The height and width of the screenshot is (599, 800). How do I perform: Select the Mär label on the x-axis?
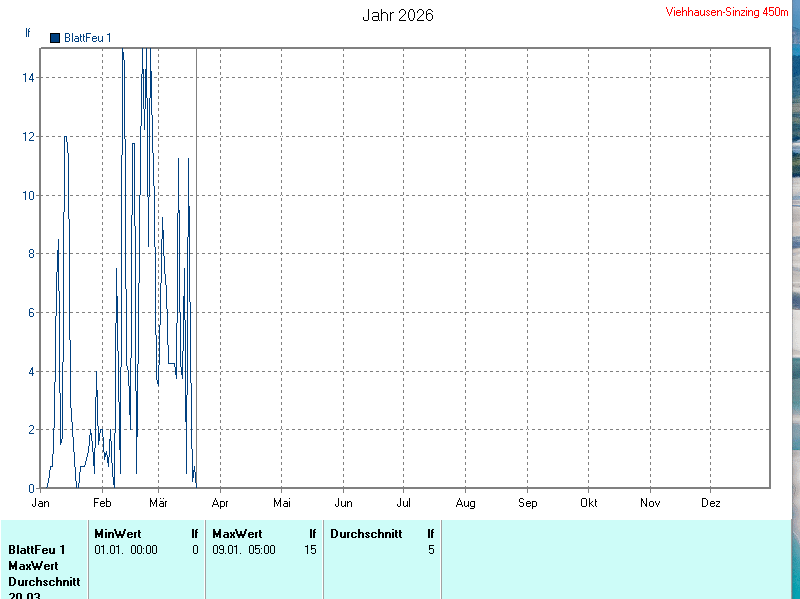point(159,502)
